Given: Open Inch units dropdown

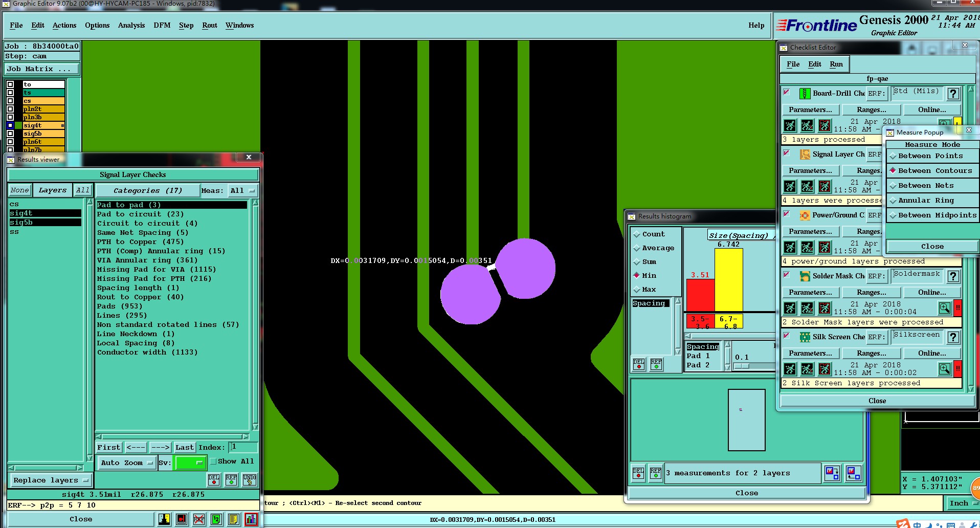Looking at the screenshot, I should click(963, 503).
